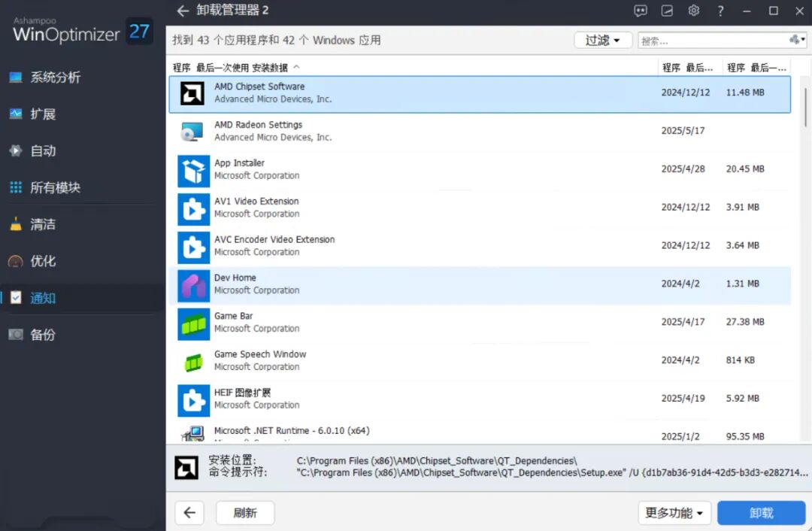Click the 扩展 sidebar icon
The width and height of the screenshot is (812, 531).
point(16,114)
